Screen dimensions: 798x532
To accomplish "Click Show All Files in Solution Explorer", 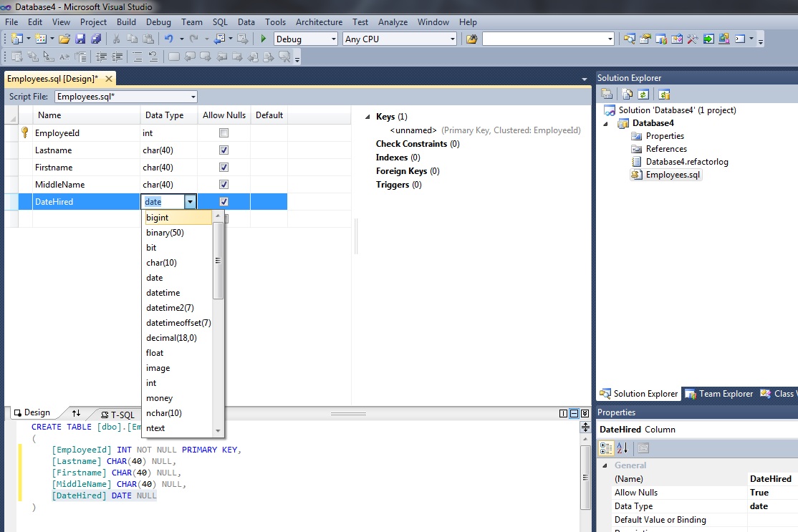I will coord(628,94).
